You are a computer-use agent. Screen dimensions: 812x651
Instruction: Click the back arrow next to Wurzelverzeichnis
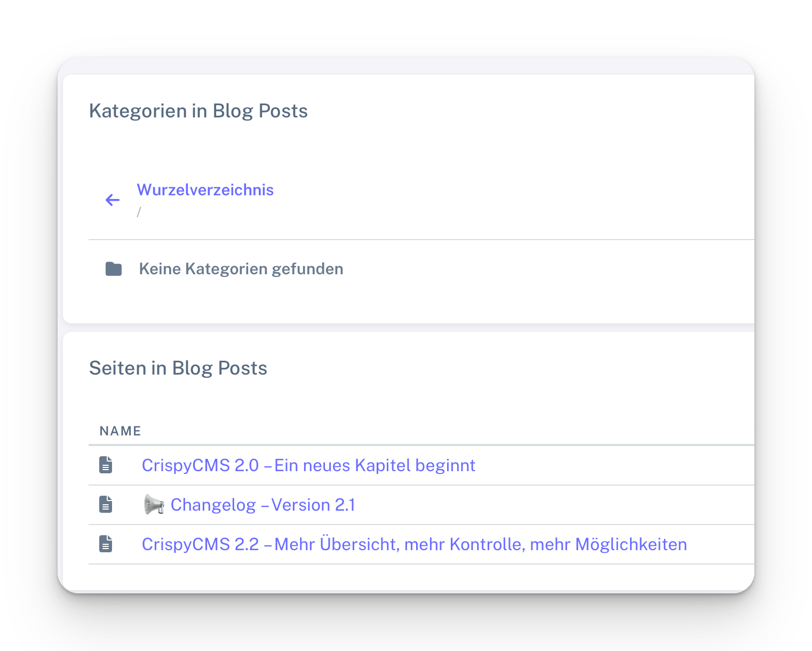click(x=113, y=200)
